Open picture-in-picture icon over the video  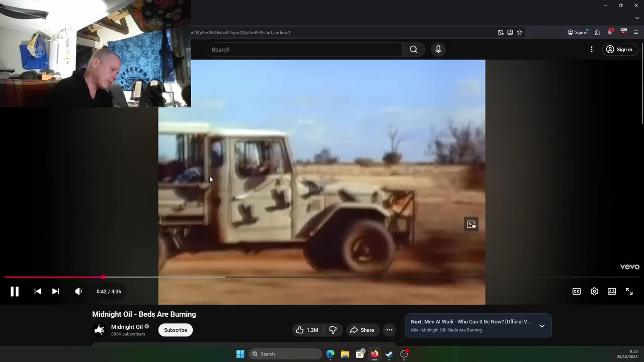471,224
